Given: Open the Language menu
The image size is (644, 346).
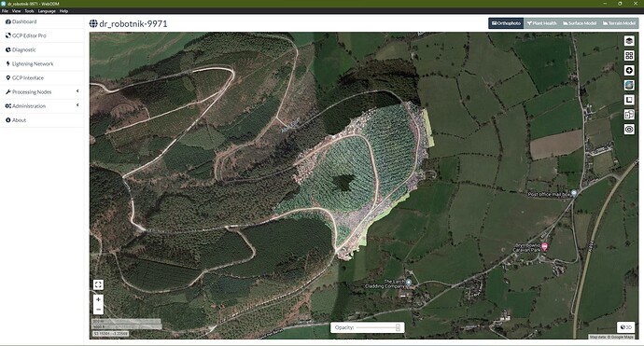Looking at the screenshot, I should coord(47,11).
